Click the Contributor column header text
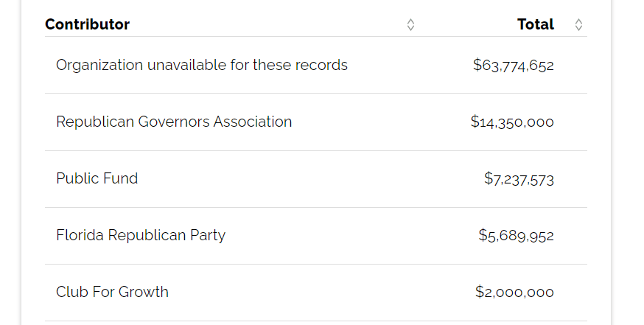644x325 pixels. tap(87, 24)
